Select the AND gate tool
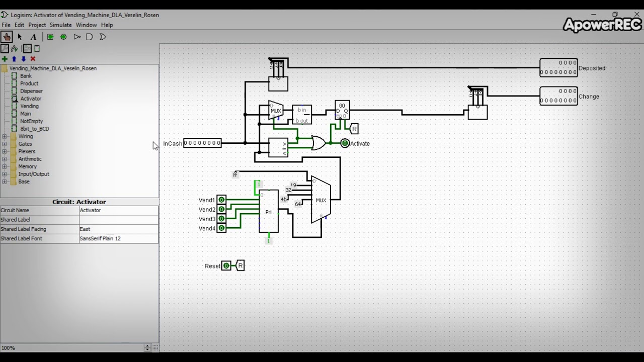The width and height of the screenshot is (644, 362). 90,37
